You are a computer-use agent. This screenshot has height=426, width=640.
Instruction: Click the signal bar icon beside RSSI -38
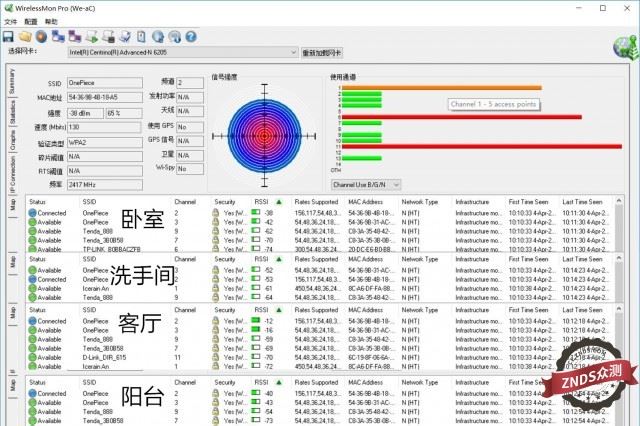256,212
